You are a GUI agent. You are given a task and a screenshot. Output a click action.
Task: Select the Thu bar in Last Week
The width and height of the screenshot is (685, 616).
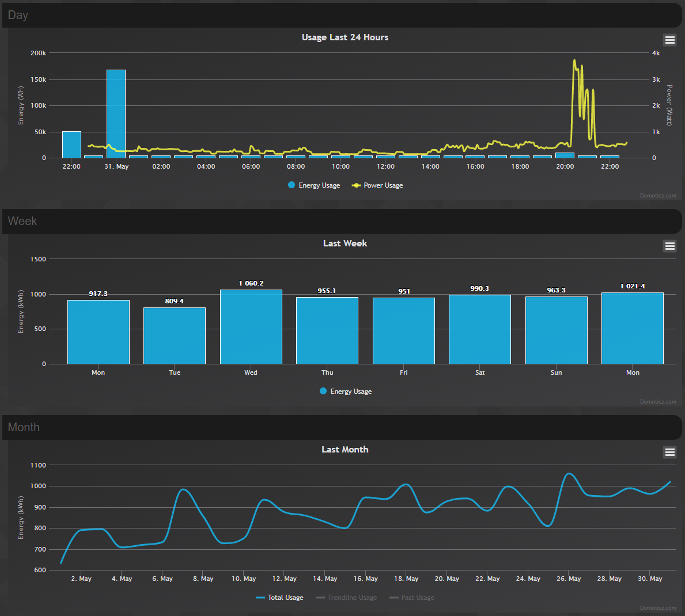(x=327, y=330)
